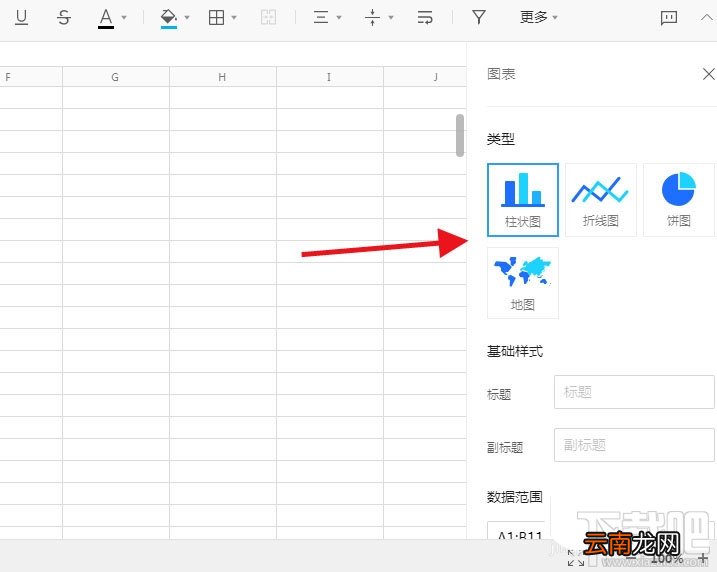Click the vertical scrollbar thumb
Image resolution: width=717 pixels, height=572 pixels.
460,135
